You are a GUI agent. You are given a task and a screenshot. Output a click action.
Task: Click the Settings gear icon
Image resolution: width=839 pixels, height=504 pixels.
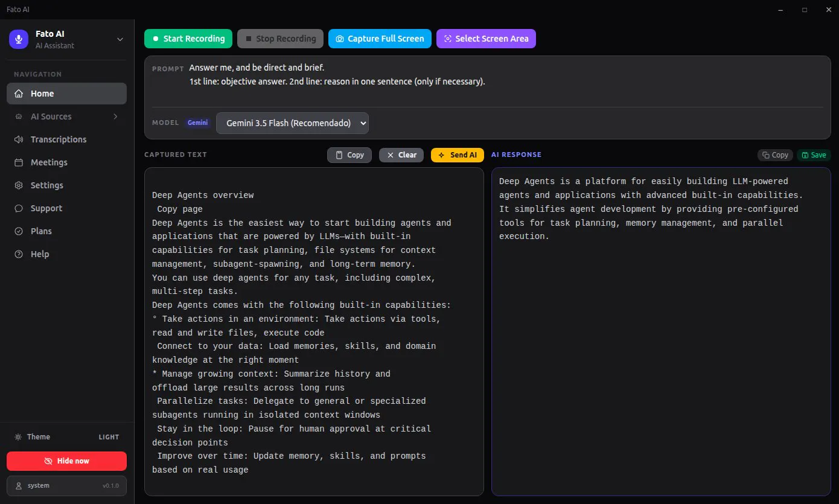[19, 185]
